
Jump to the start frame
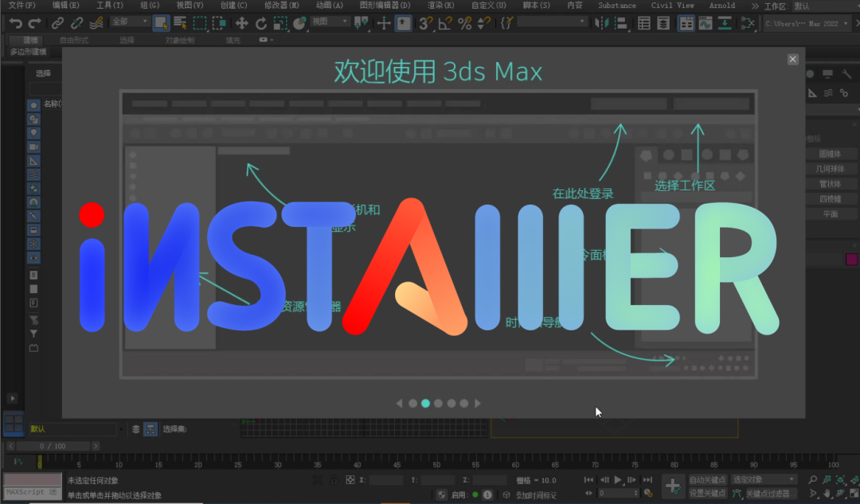(x=588, y=480)
